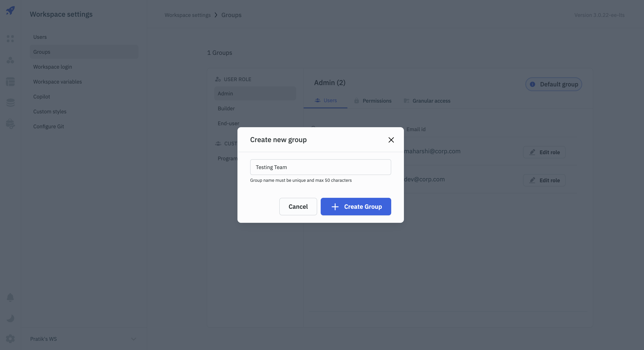The width and height of the screenshot is (644, 350).
Task: Toggle dark mode with the moon icon
Action: pyautogui.click(x=10, y=318)
